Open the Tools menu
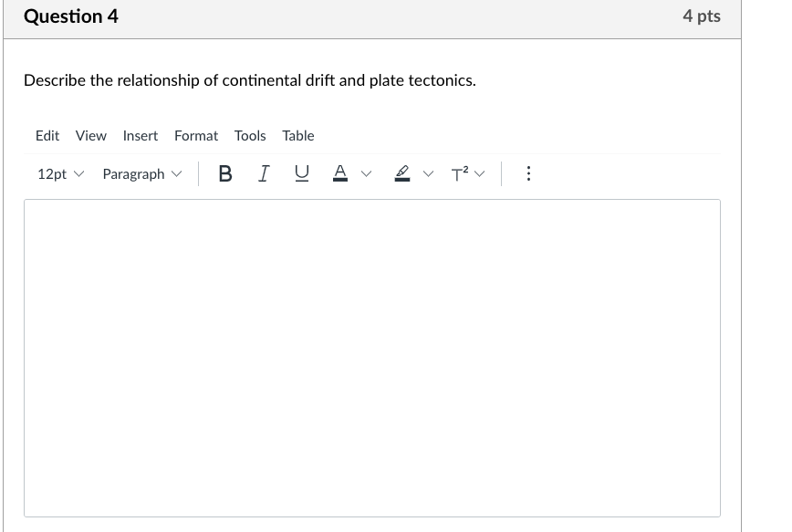Viewport: 792px width, 532px height. pyautogui.click(x=250, y=136)
